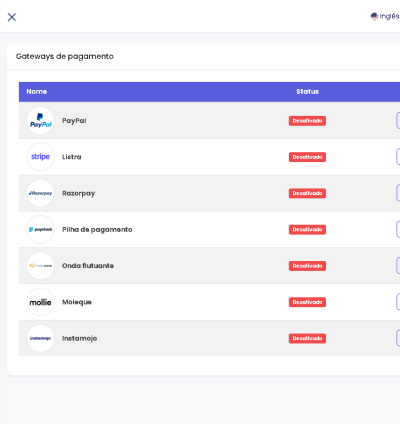Select the Pilha de pagamento name

pos(97,230)
